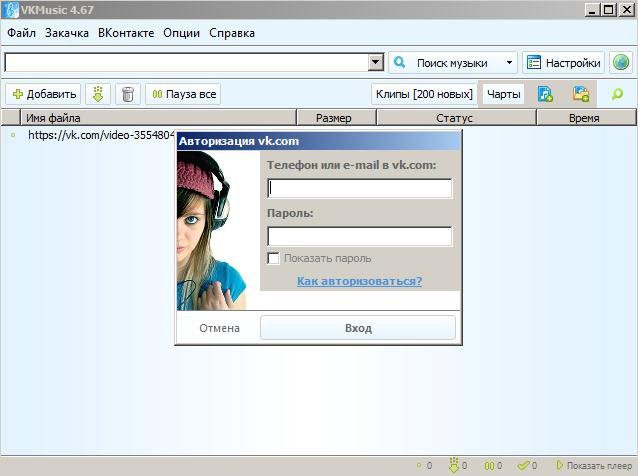
Task: Open the Как авторизоваться? link
Action: pos(360,281)
